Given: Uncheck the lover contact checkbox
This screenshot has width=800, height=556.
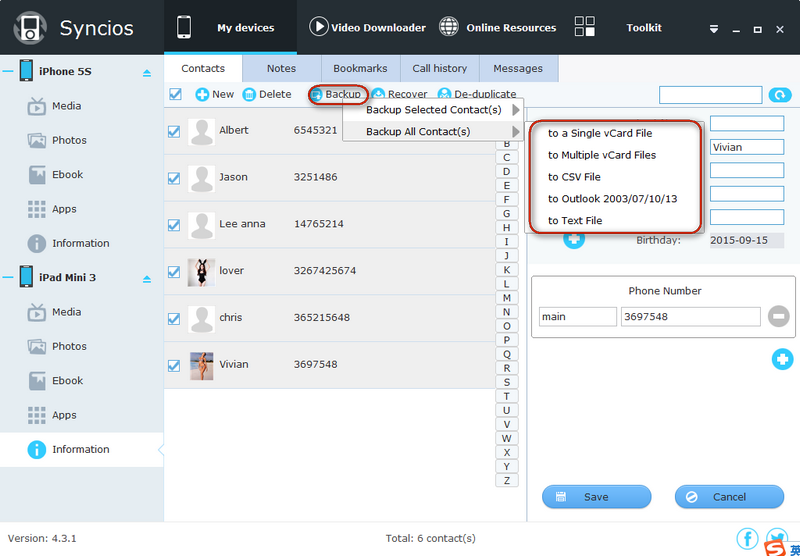Looking at the screenshot, I should 174,272.
